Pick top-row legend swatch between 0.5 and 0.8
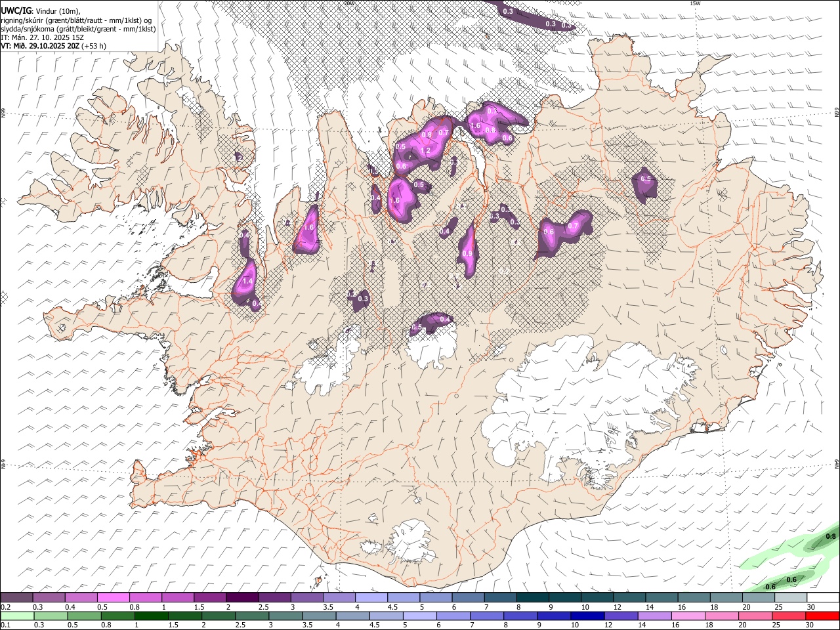840x630 pixels. [x=114, y=597]
